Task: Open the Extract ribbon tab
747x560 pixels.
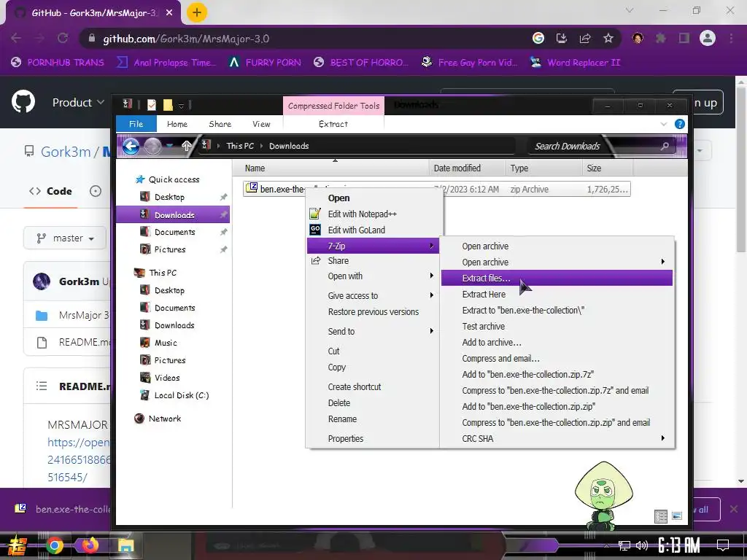Action: [x=333, y=124]
